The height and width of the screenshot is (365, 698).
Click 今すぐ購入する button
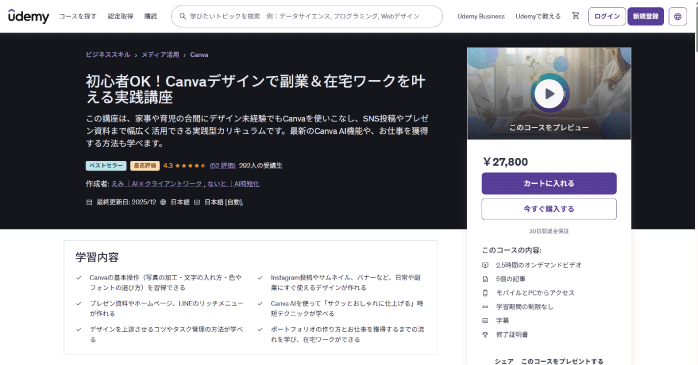[x=549, y=209]
